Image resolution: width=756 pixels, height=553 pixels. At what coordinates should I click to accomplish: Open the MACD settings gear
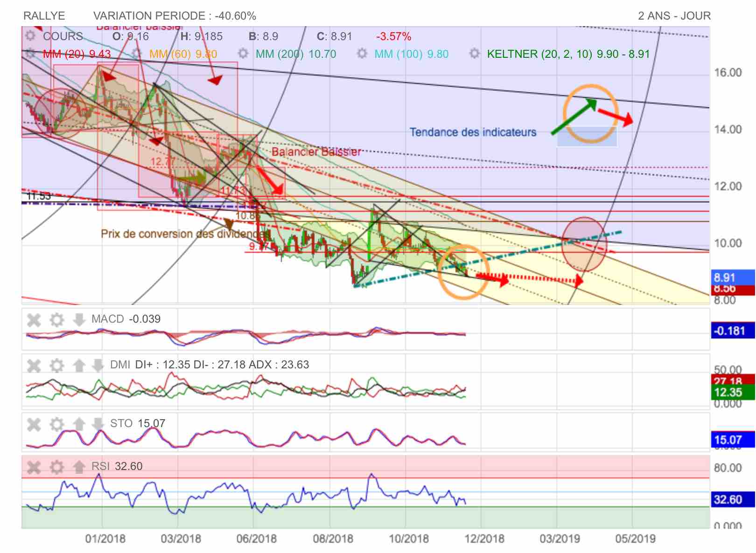point(56,320)
